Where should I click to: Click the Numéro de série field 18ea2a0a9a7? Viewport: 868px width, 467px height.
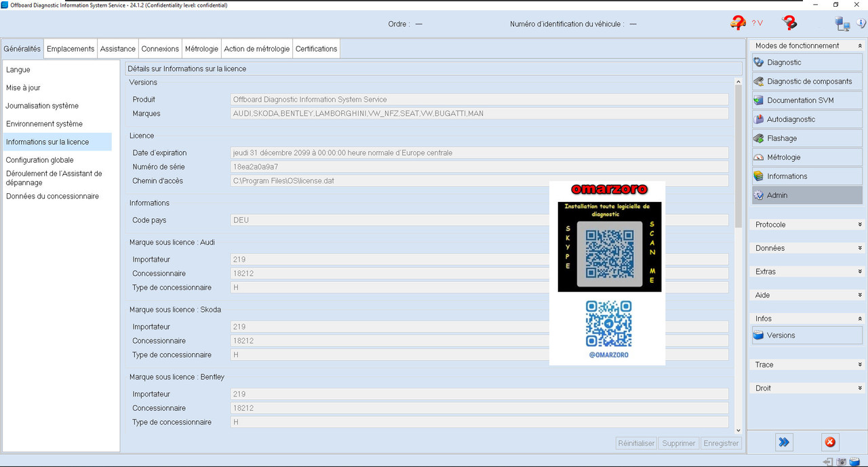coord(479,167)
